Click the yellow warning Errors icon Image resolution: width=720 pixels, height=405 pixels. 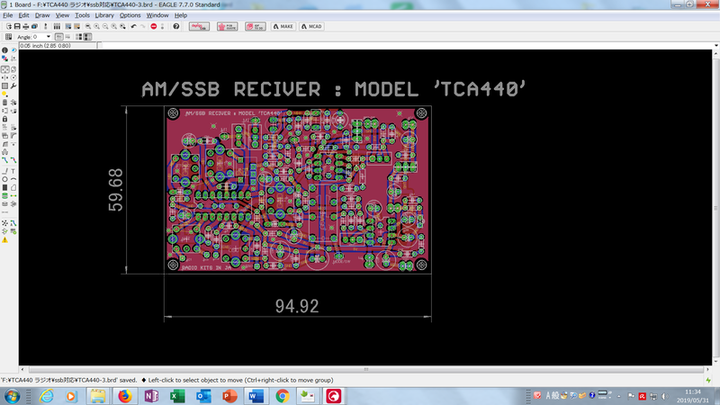(x=5, y=241)
